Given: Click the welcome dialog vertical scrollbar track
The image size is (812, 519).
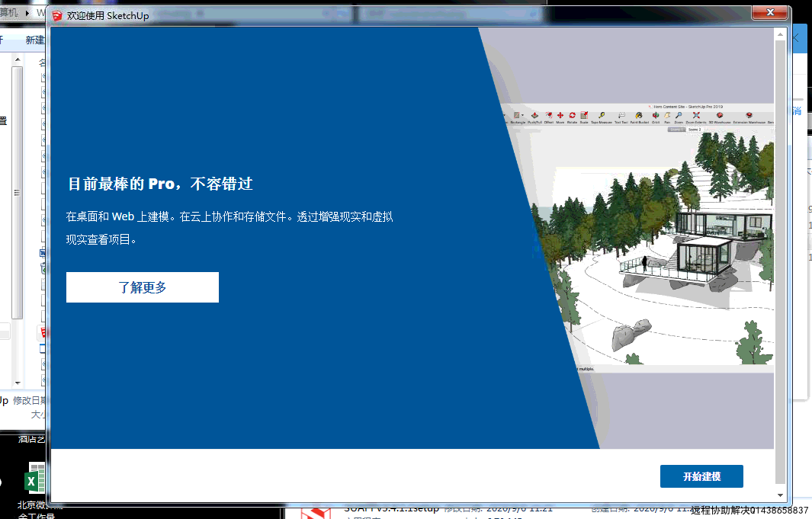Looking at the screenshot, I should [780, 261].
